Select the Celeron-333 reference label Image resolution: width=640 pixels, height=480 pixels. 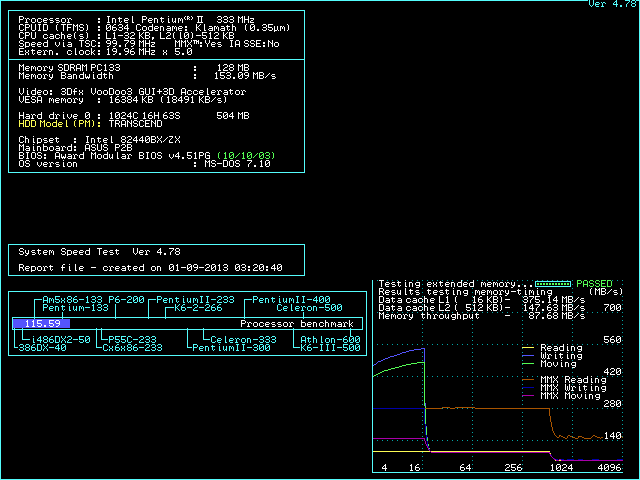click(x=243, y=340)
